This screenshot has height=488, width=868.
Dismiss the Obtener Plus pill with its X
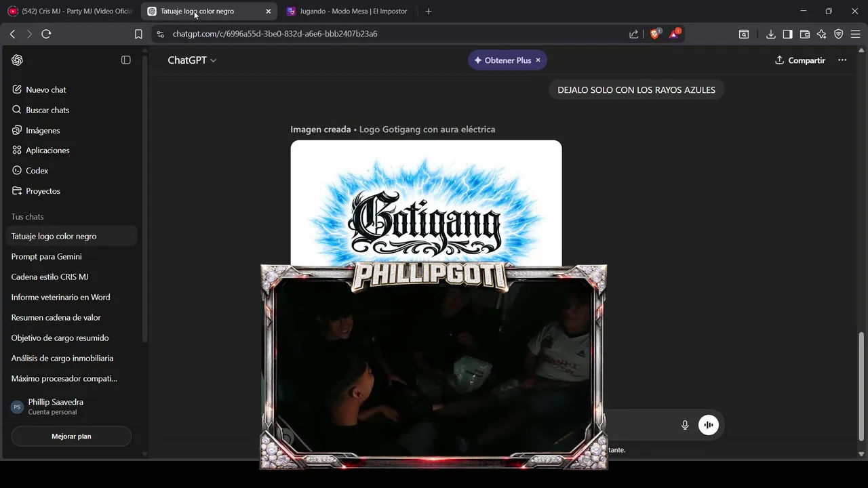(x=538, y=60)
